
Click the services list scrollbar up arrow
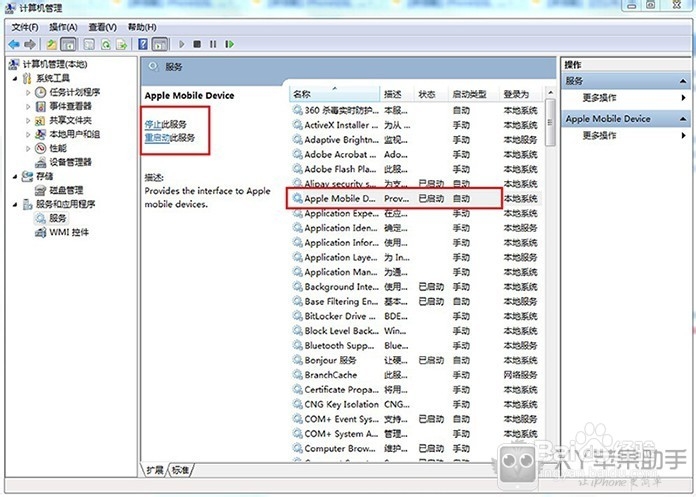click(x=550, y=93)
